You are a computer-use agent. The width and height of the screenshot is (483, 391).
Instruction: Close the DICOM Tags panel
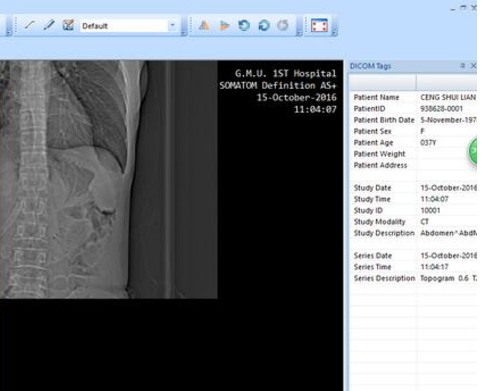(473, 66)
